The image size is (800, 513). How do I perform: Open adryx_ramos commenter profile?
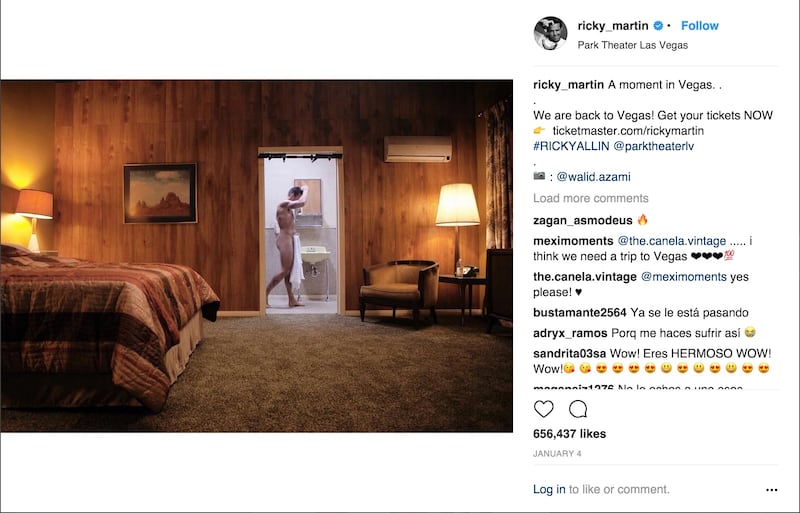(x=570, y=333)
